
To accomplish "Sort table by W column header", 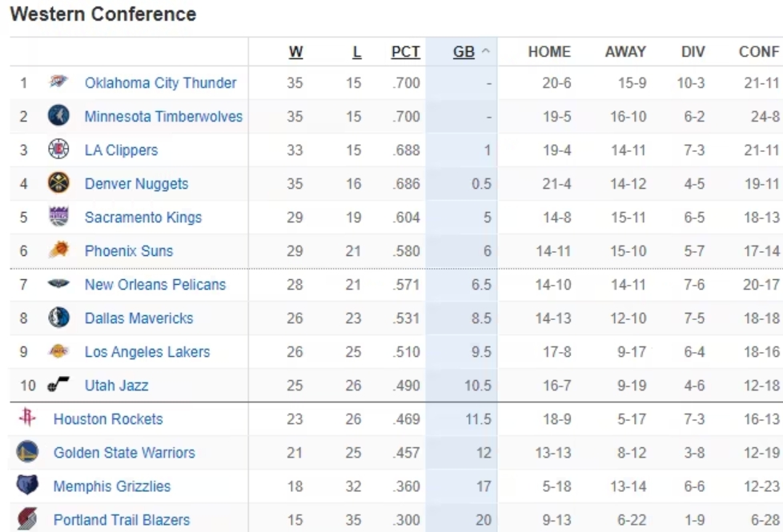I will coord(295,52).
